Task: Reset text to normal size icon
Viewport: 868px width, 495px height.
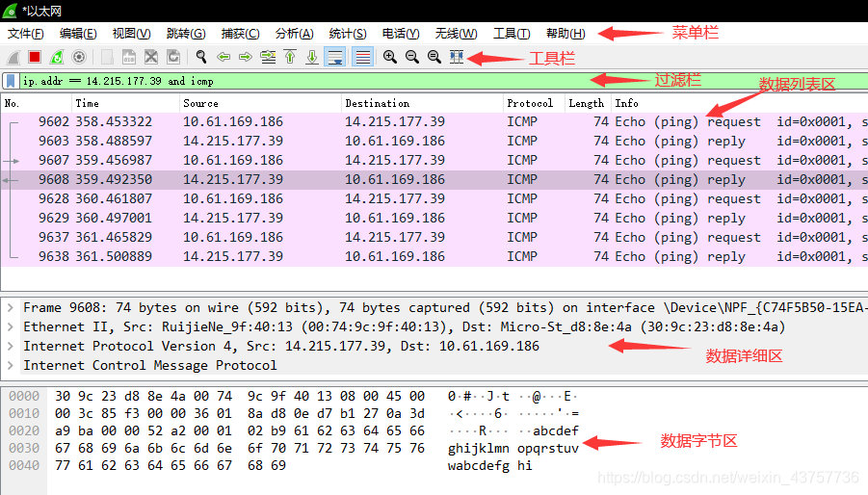Action: (434, 57)
